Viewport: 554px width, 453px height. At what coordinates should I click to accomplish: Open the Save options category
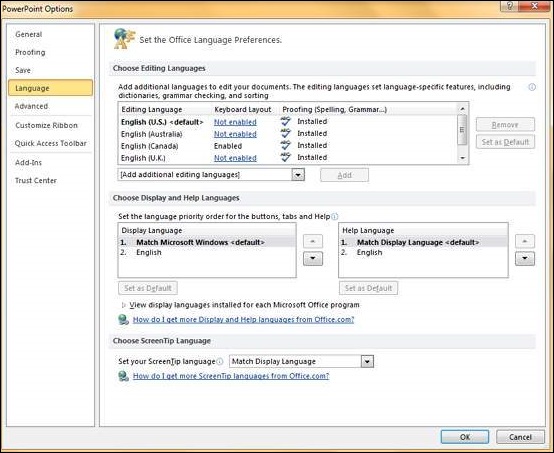click(x=51, y=70)
